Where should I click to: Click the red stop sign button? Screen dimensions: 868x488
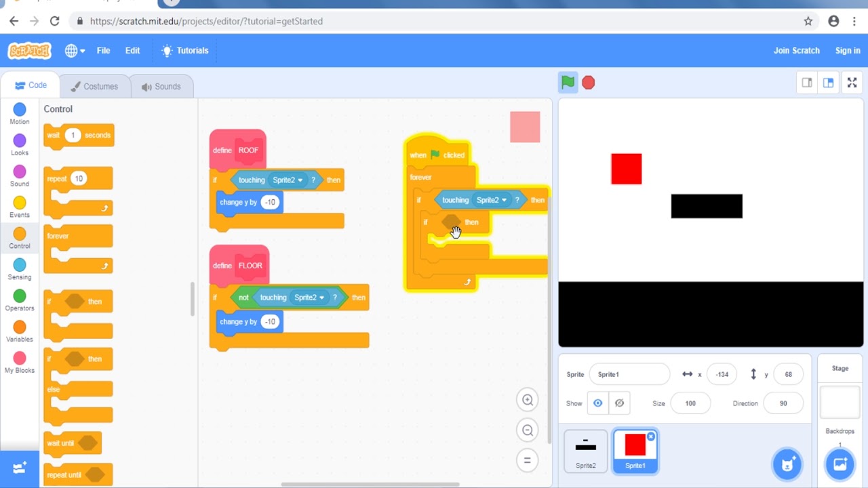(x=589, y=83)
